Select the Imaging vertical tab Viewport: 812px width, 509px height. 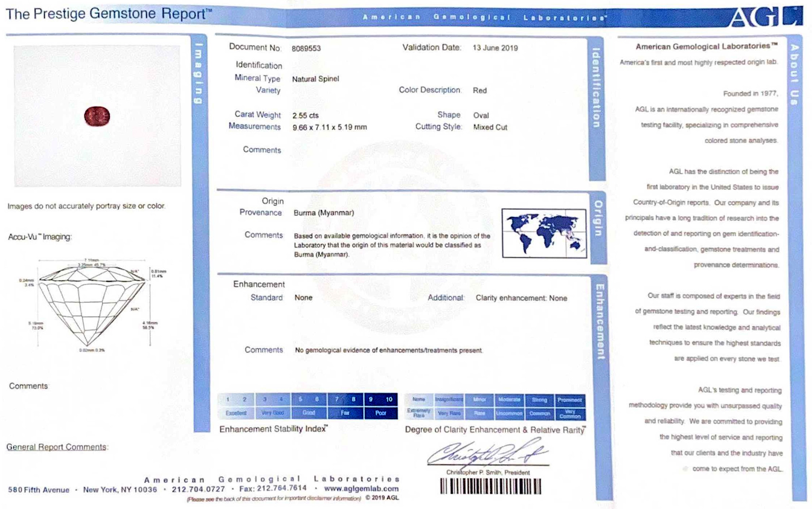point(199,73)
